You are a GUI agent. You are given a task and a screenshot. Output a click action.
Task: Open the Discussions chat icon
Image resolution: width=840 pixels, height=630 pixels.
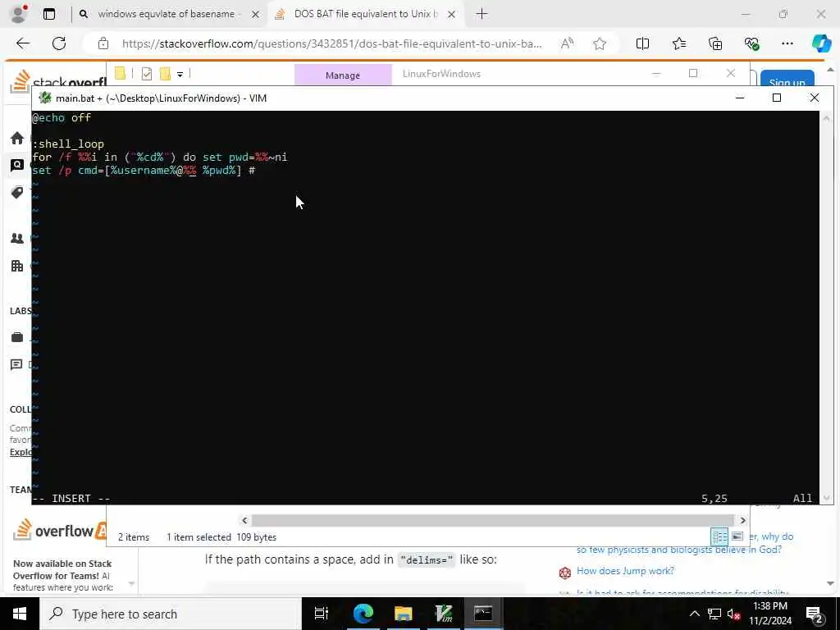[16, 365]
